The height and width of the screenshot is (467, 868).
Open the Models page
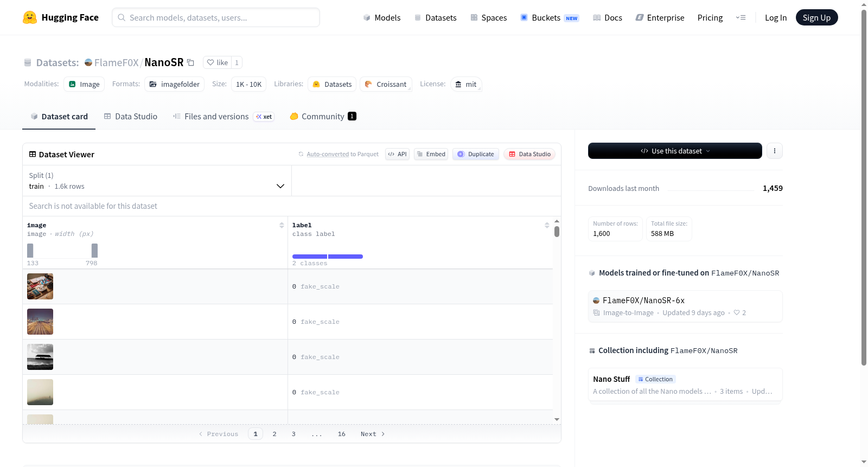pyautogui.click(x=382, y=17)
